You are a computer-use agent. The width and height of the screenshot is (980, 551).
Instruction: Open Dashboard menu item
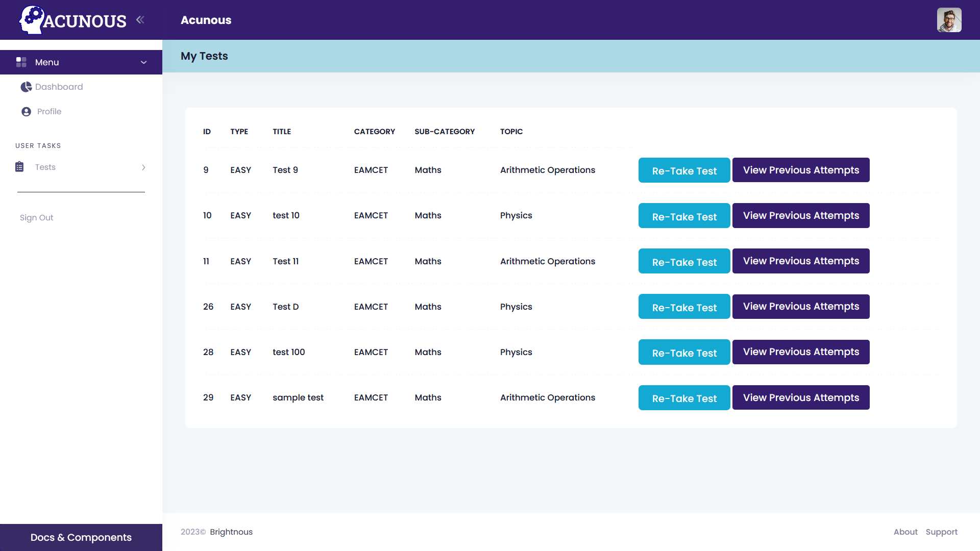tap(59, 87)
